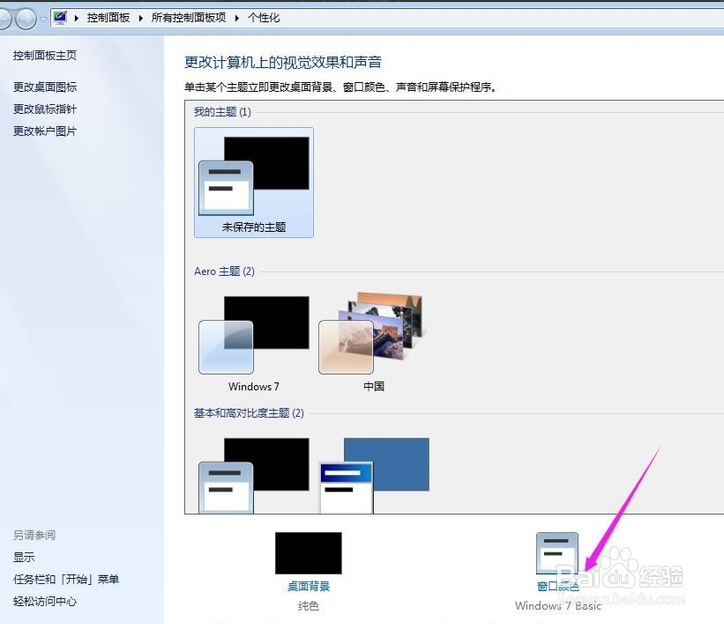Screen dimensions: 724x624
Task: Click 基本和高对比度主题 (2) group header
Action: point(249,413)
